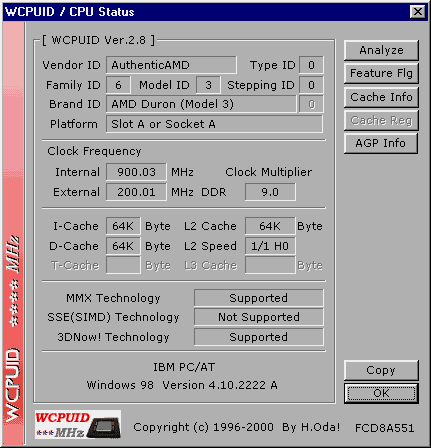Open the Feature Flg dialog

381,73
